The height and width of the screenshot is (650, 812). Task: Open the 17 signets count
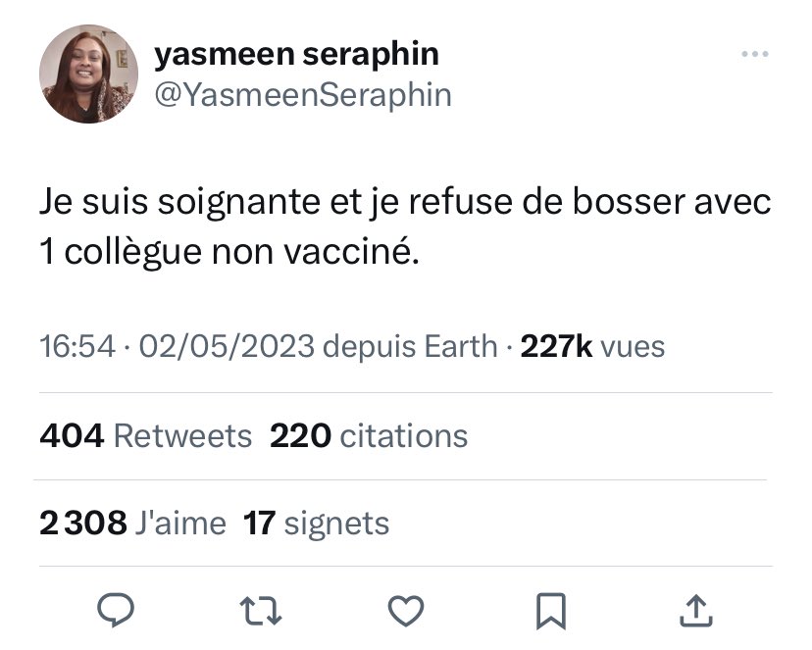pos(316,523)
